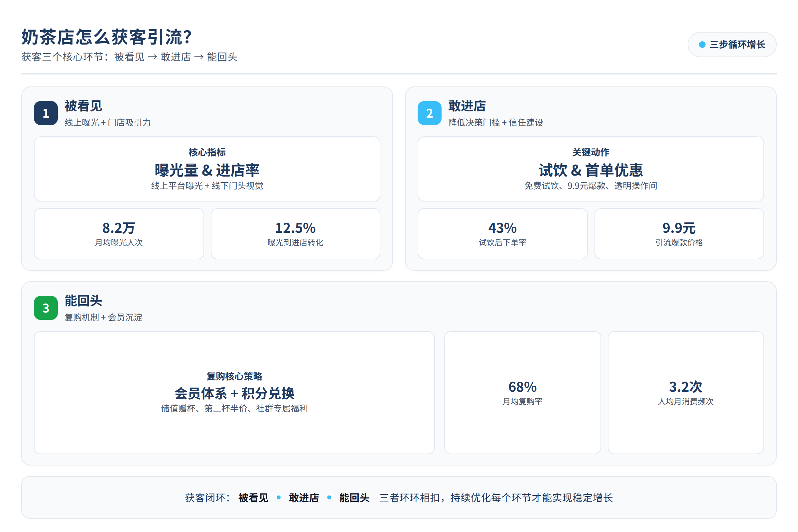Click the 8.2万 stat value
Screen dimensions: 798x532
(x=119, y=228)
